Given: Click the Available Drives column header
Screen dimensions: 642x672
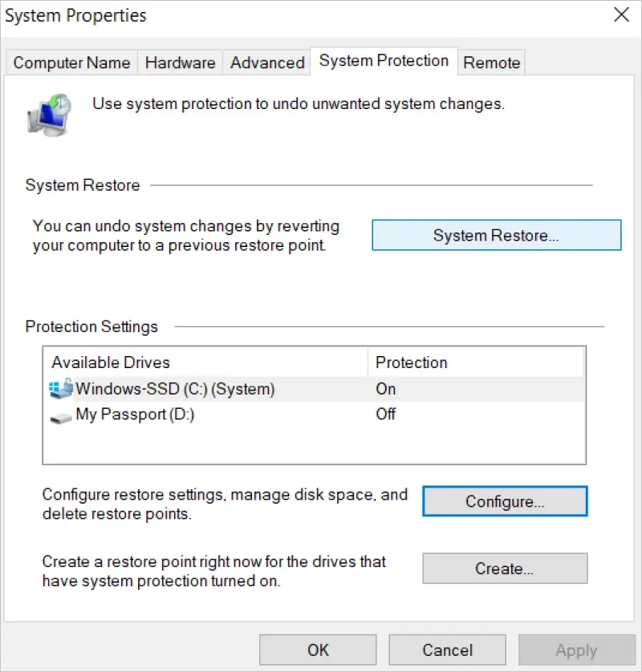Looking at the screenshot, I should click(110, 362).
